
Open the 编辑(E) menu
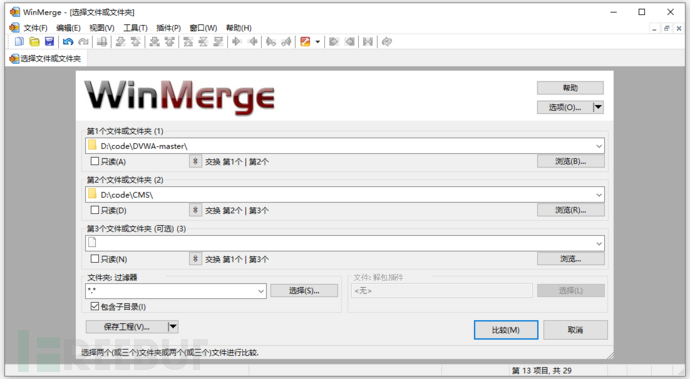coord(68,28)
